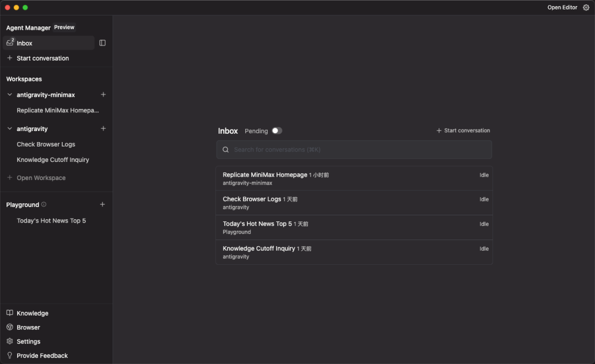Screen dimensions: 595x364
Task: Click the Provide Feedback lightbulb icon
Action: pos(9,356)
